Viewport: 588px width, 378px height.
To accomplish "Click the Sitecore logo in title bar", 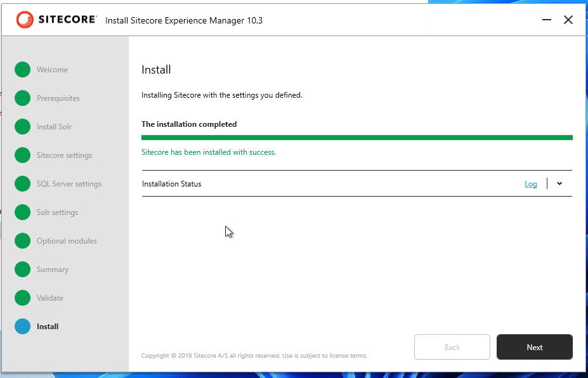I will click(56, 20).
